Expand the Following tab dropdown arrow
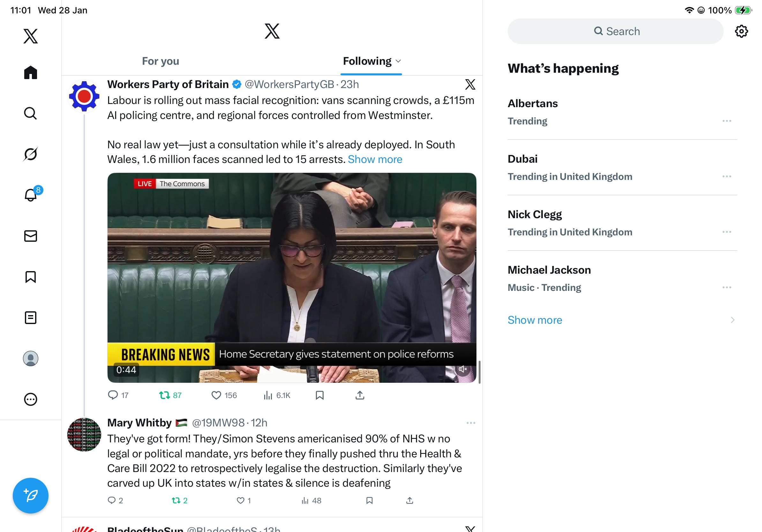Viewport: 762px width, 532px height. [399, 61]
